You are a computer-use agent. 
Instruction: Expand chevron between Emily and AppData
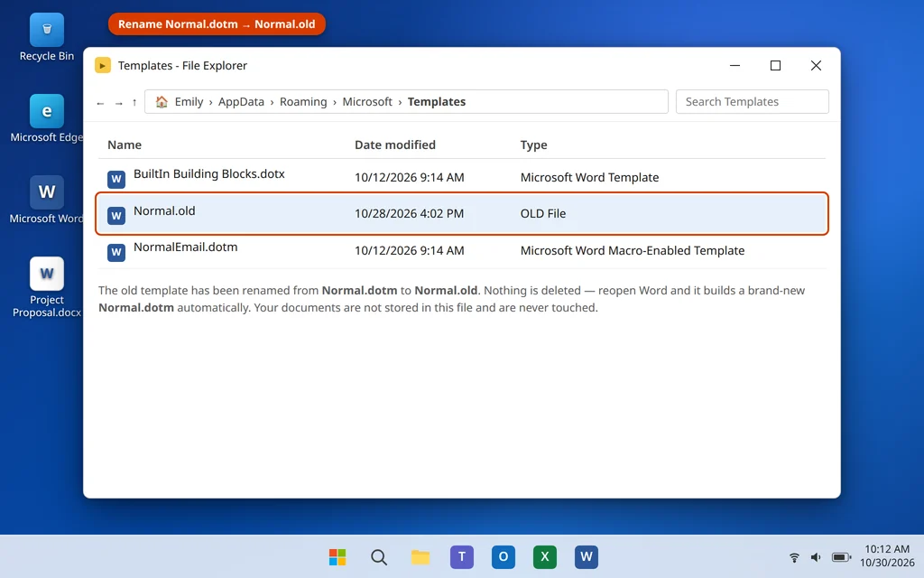pyautogui.click(x=210, y=103)
